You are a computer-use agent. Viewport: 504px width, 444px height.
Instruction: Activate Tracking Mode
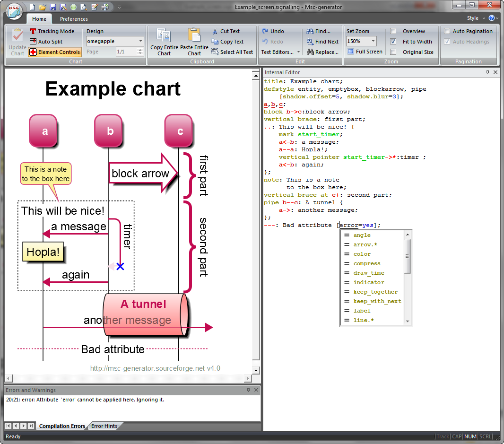tap(52, 31)
